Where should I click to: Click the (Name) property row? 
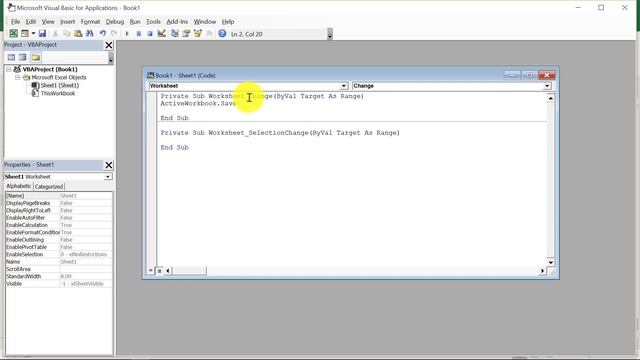pyautogui.click(x=59, y=196)
